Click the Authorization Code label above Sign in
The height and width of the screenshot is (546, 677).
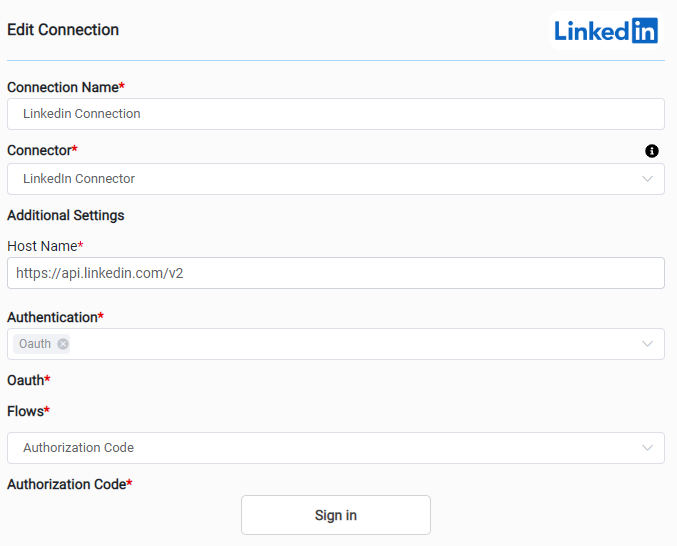(x=66, y=484)
